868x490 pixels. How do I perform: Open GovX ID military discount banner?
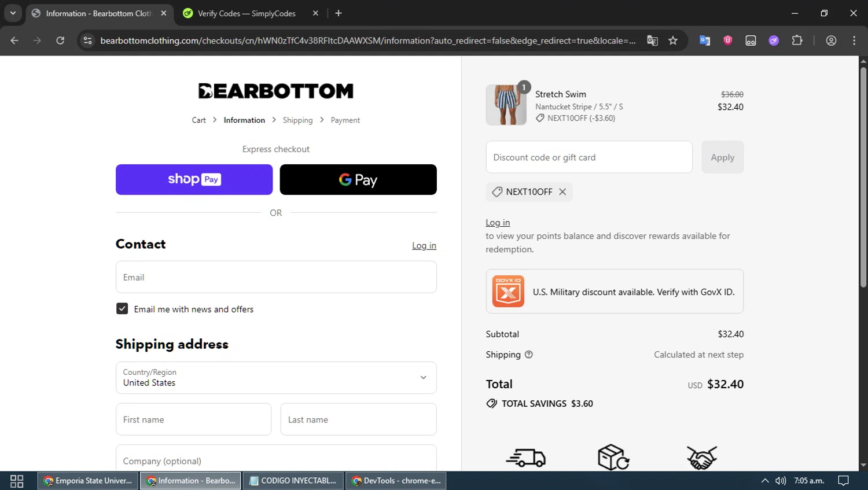click(x=615, y=292)
